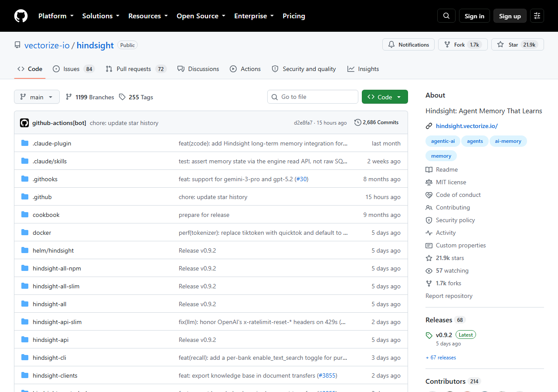Image resolution: width=558 pixels, height=392 pixels.
Task: Open pull request link #3855 in hindsight-clients row
Action: coord(328,375)
